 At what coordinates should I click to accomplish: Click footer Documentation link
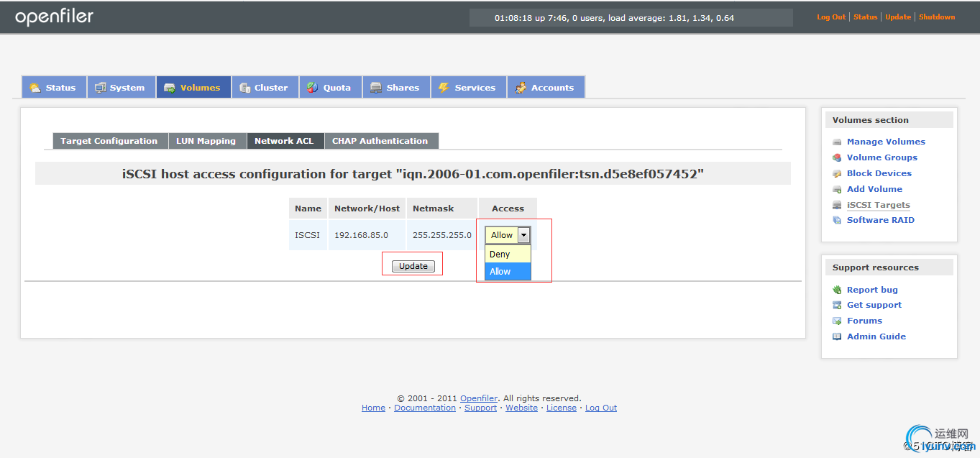pos(425,408)
